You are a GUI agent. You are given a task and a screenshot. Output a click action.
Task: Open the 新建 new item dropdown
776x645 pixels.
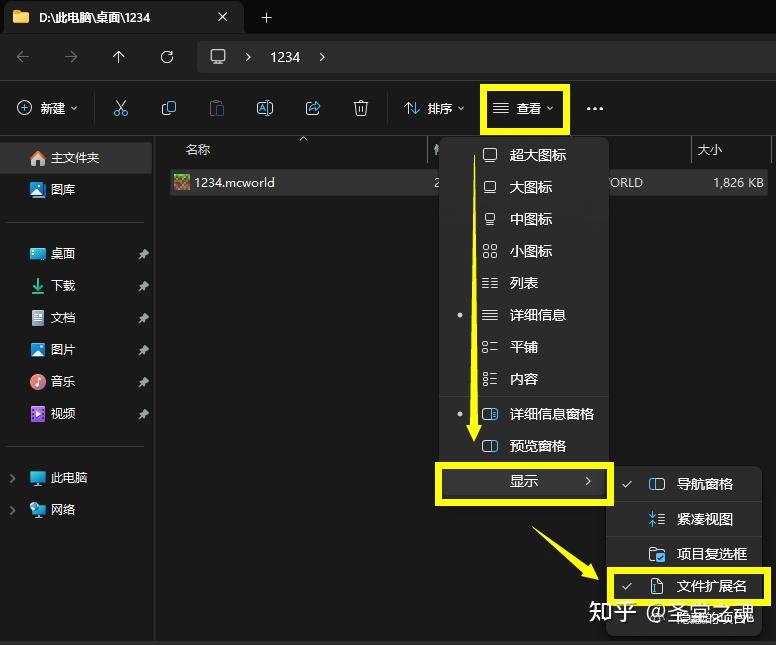pyautogui.click(x=48, y=108)
